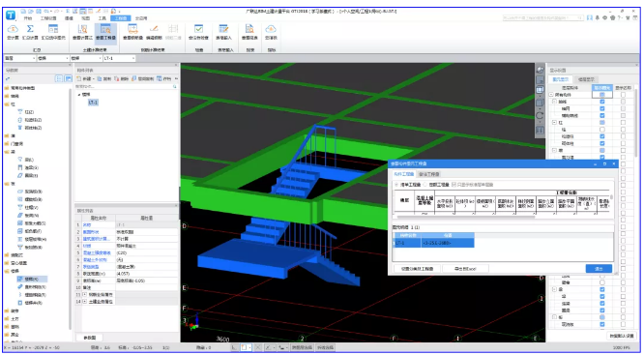Expand row 11 钢筋业务属性 in properties
The height and width of the screenshot is (355, 644).
pyautogui.click(x=84, y=295)
